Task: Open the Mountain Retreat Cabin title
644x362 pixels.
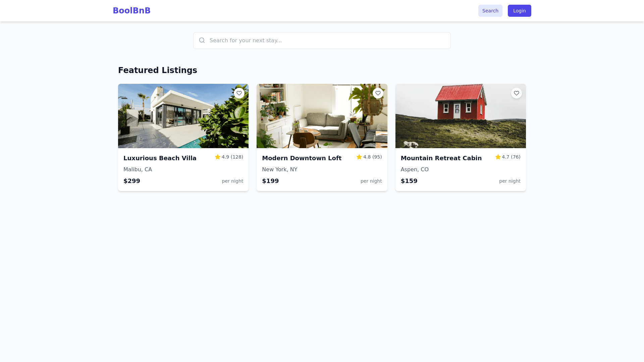Action: [x=441, y=158]
